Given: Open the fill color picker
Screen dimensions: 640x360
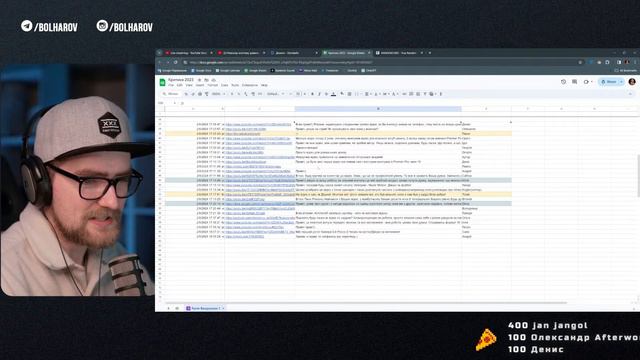Looking at the screenshot, I should click(342, 94).
